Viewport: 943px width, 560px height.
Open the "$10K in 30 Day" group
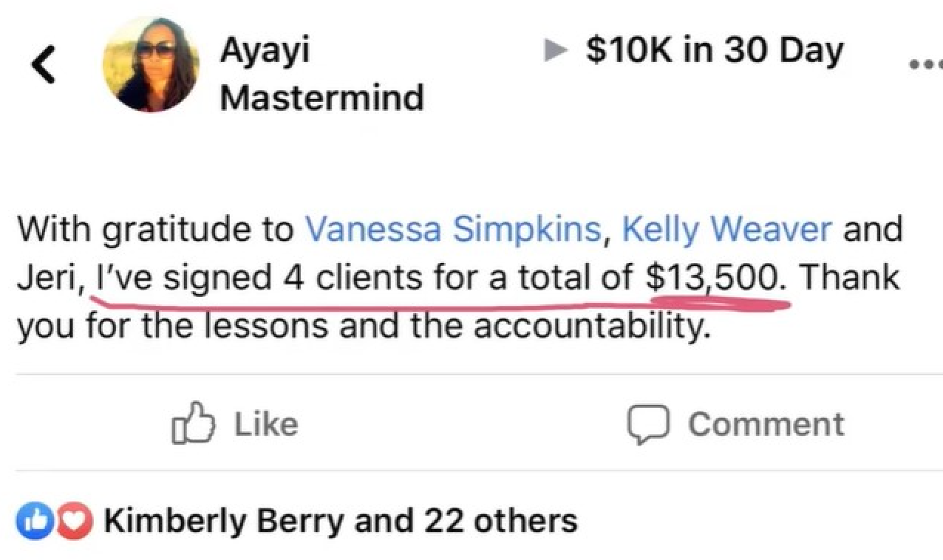pyautogui.click(x=714, y=50)
